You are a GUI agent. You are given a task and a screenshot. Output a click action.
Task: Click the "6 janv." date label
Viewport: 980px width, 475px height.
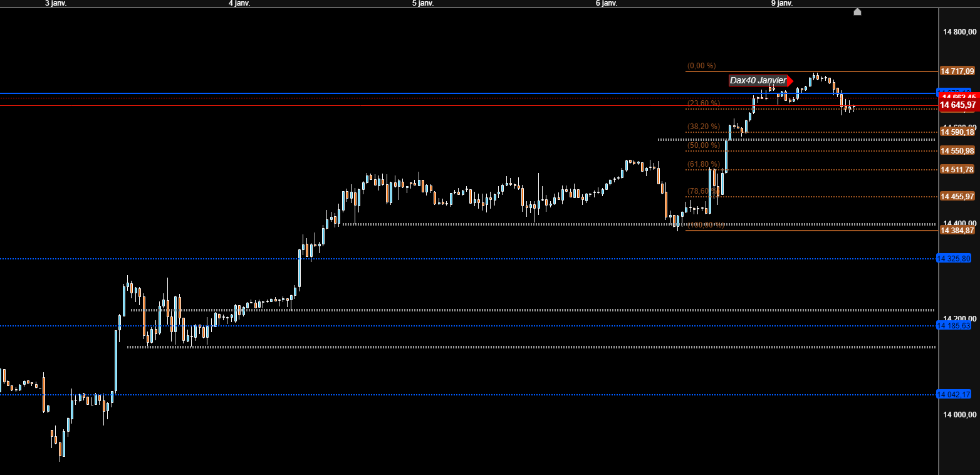[x=607, y=3]
